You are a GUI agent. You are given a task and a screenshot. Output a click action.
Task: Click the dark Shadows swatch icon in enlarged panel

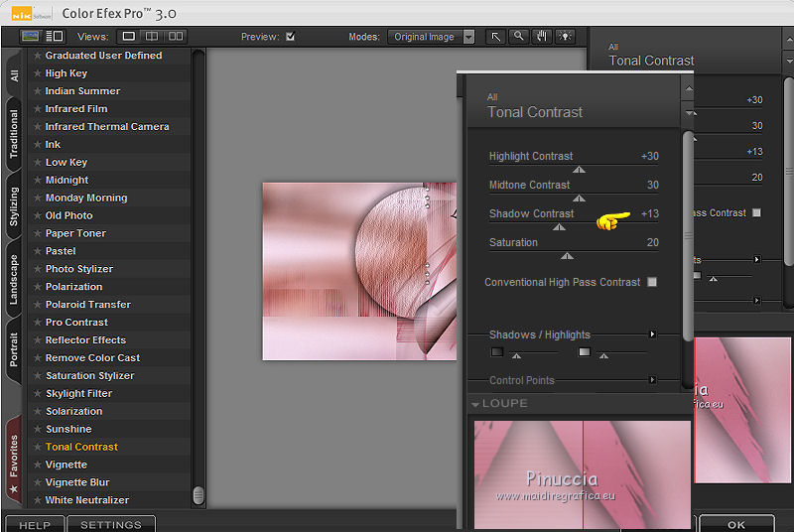tap(497, 351)
